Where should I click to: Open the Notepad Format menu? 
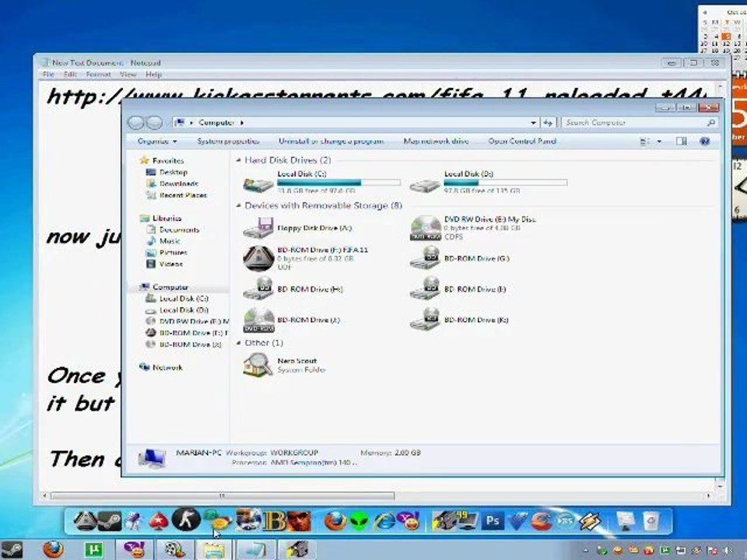[98, 75]
